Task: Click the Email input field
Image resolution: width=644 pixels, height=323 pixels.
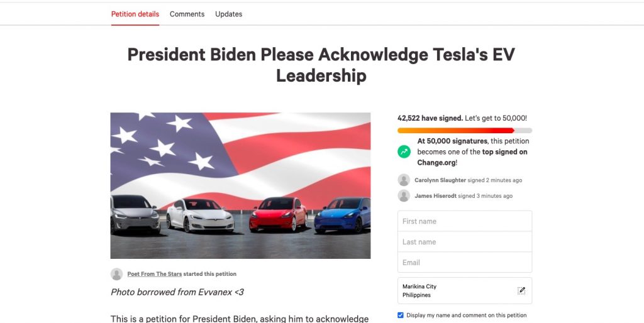Action: click(x=465, y=262)
